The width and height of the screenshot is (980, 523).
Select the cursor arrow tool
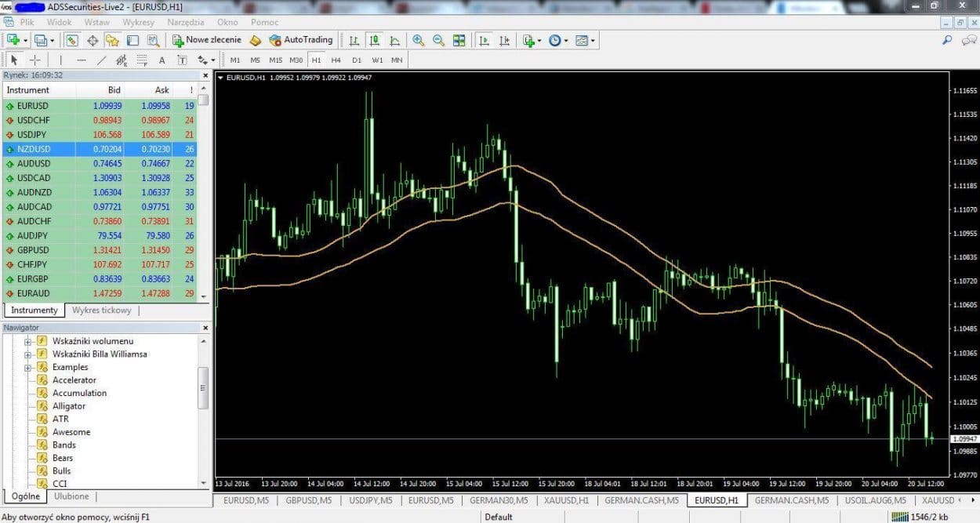(x=13, y=60)
